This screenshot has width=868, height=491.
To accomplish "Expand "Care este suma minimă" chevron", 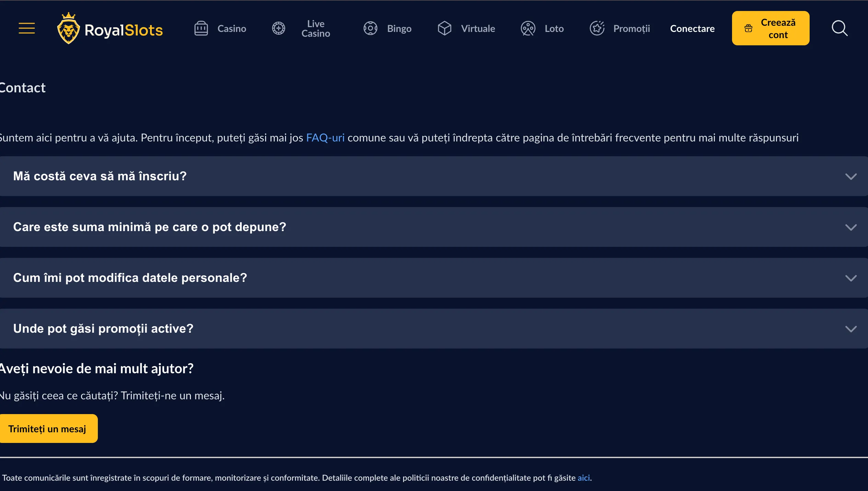I will coord(851,227).
